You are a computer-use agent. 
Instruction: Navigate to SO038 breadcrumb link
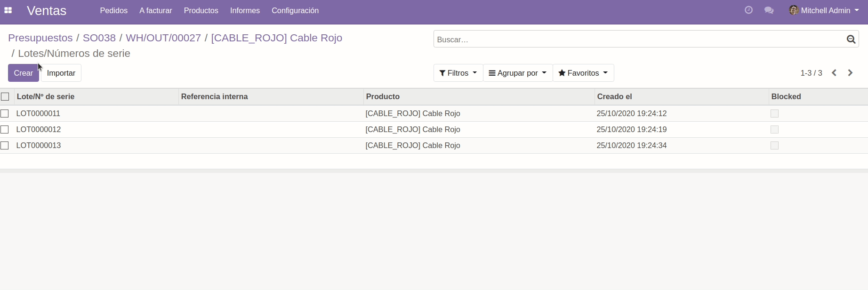(x=99, y=38)
